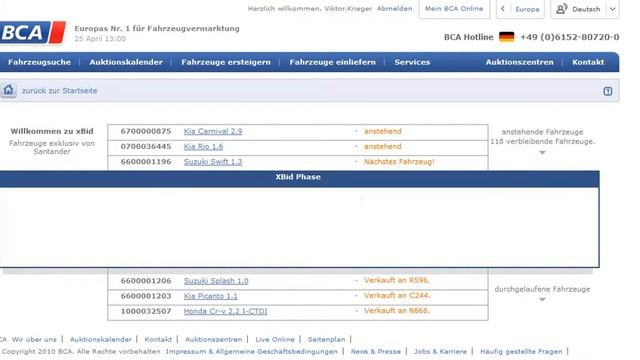Click 118 verbleibende Fahrzeuge text
The height and width of the screenshot is (360, 640).
542,142
